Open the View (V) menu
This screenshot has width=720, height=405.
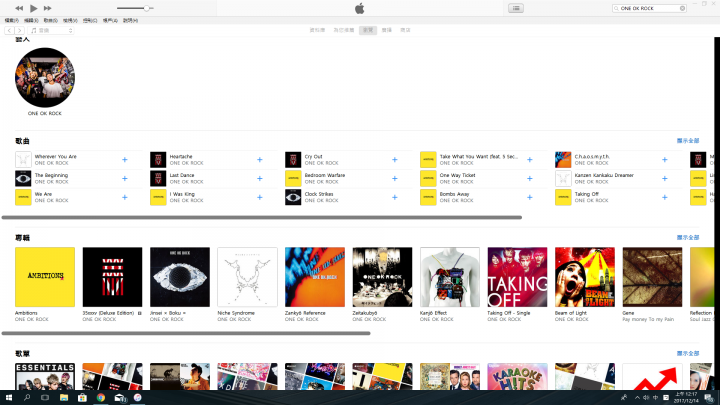pos(70,20)
